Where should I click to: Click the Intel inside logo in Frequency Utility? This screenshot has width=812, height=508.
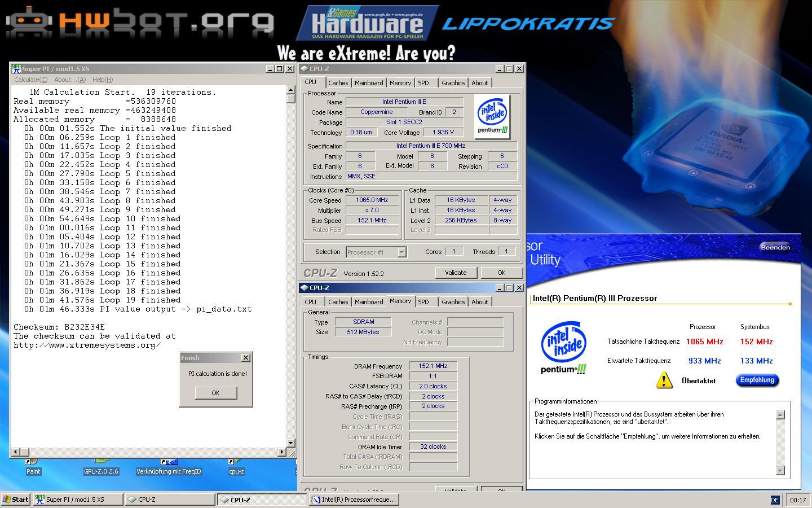click(x=563, y=348)
